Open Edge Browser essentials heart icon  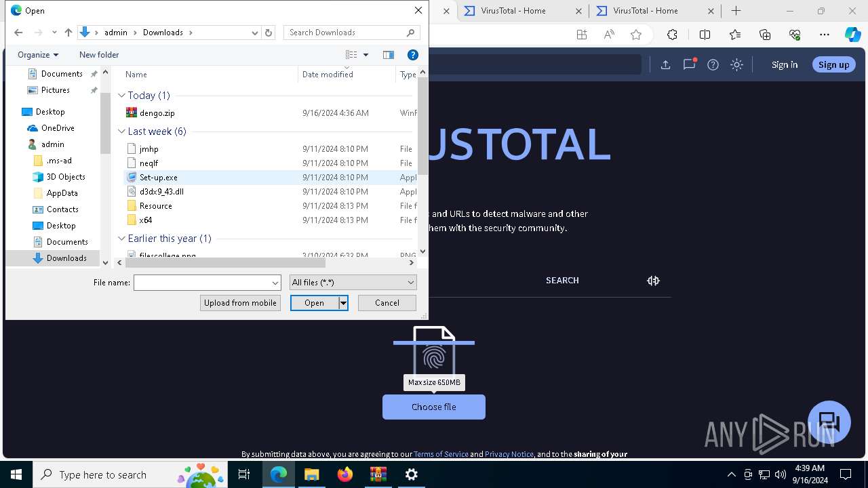point(795,35)
